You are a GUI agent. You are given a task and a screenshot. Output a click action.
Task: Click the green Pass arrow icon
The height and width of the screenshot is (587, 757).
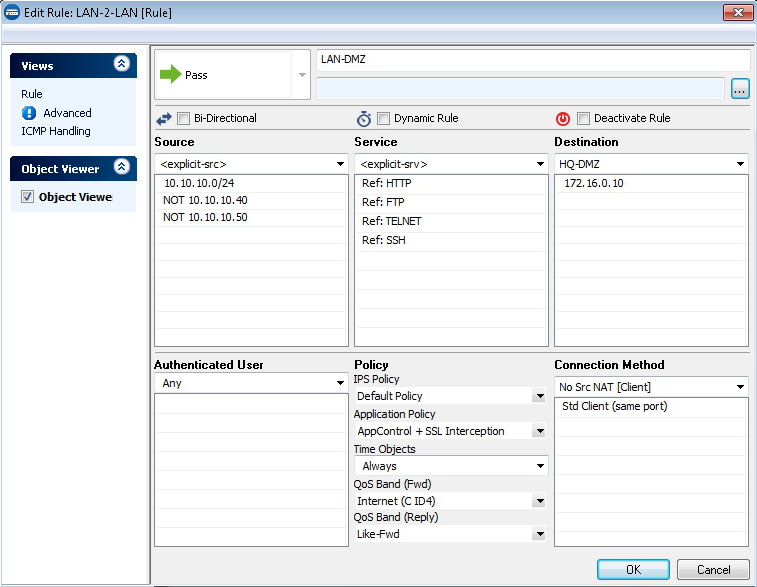170,74
